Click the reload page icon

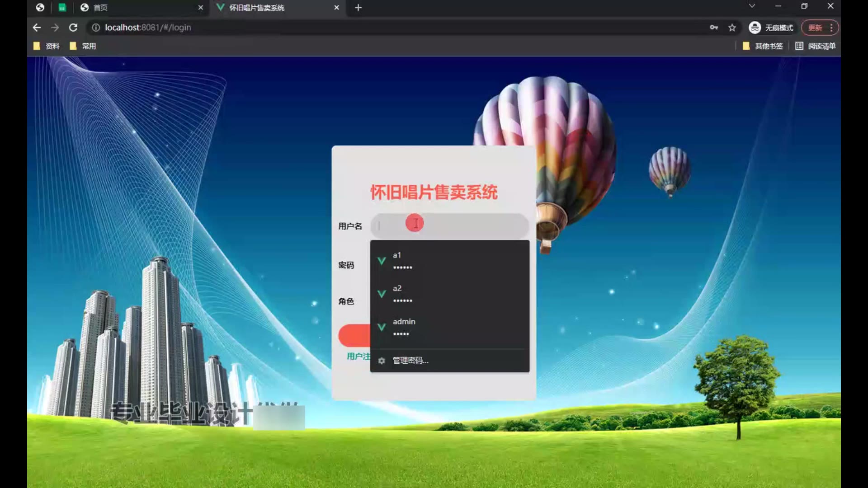click(73, 28)
